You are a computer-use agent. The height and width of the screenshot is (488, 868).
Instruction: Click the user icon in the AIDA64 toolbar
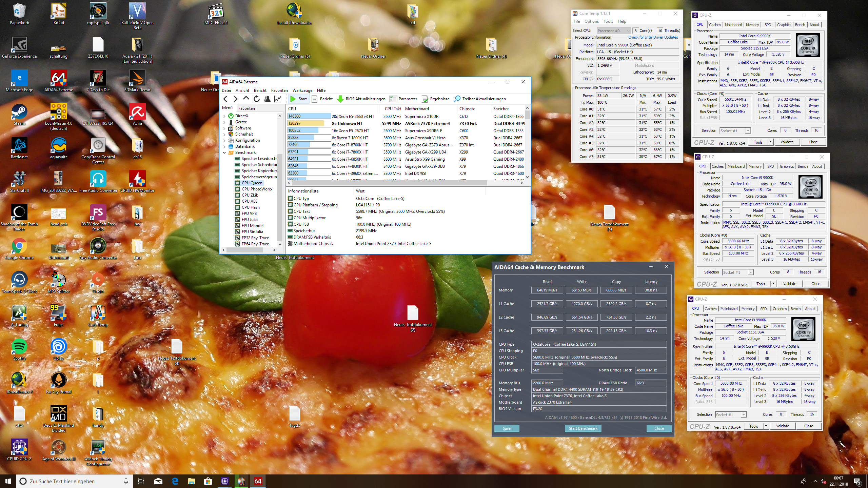tap(267, 99)
